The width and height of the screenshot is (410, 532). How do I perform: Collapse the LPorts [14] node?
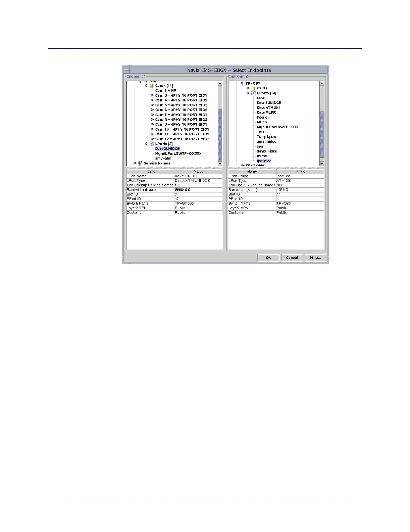(x=248, y=93)
